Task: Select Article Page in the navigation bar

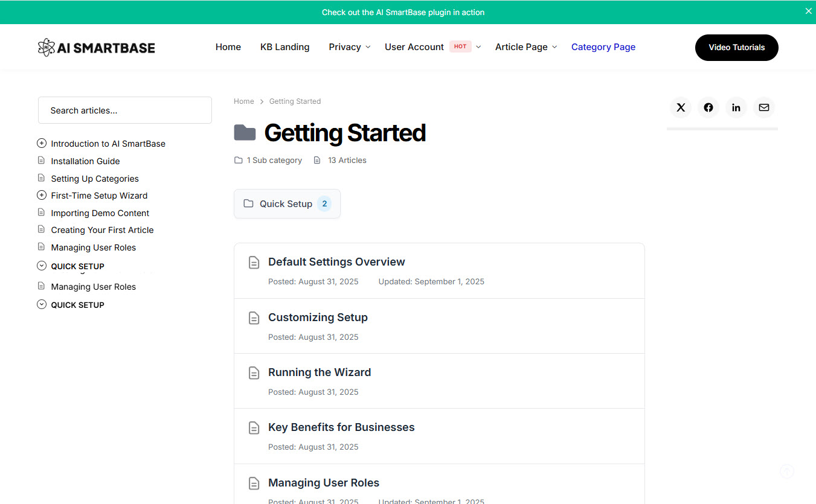Action: point(521,47)
